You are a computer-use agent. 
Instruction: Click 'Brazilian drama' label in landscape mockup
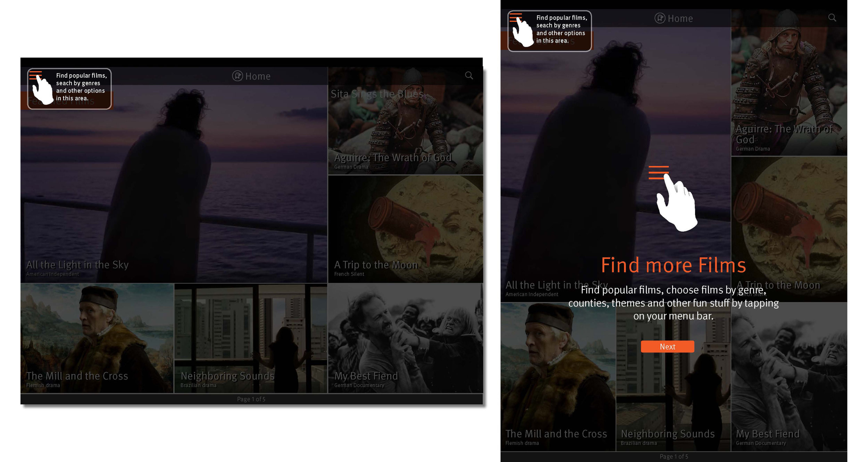pyautogui.click(x=198, y=385)
